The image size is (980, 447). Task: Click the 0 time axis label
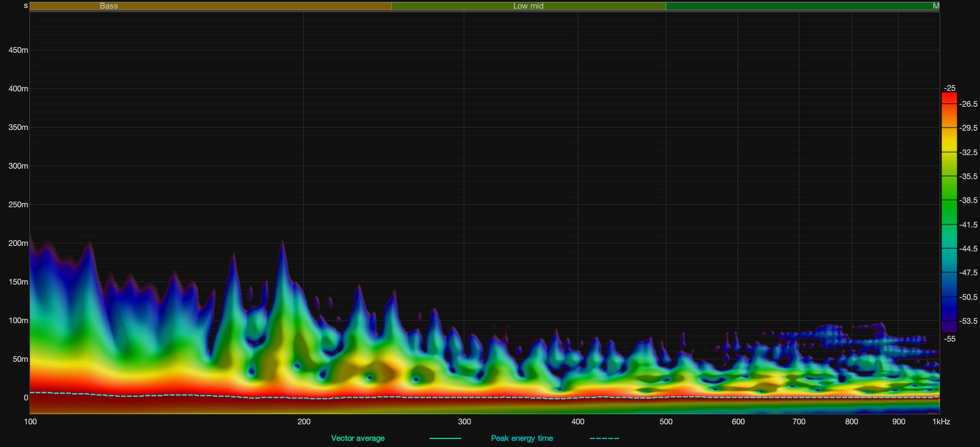(x=26, y=398)
